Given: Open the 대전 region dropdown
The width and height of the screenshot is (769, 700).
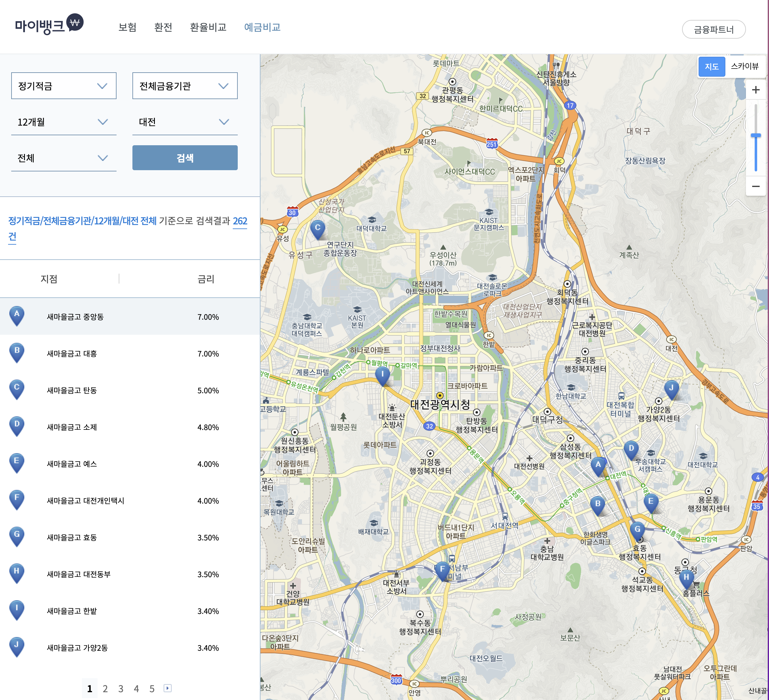Looking at the screenshot, I should click(x=185, y=122).
